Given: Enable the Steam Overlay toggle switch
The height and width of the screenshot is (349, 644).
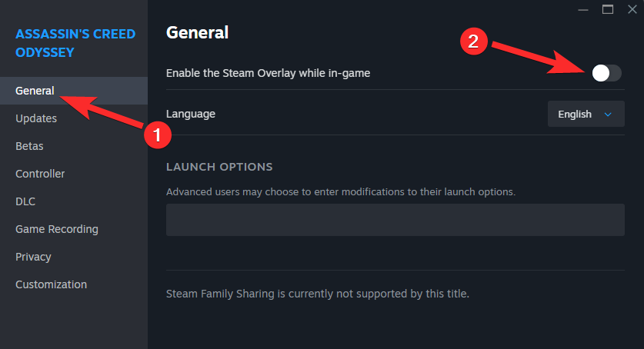Looking at the screenshot, I should pos(606,73).
